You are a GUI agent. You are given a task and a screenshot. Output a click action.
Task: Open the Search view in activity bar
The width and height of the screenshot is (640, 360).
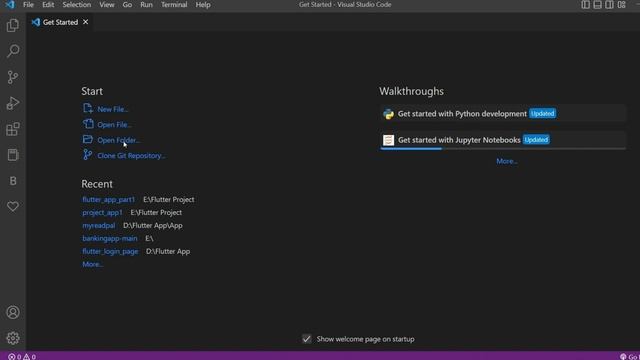tap(13, 51)
